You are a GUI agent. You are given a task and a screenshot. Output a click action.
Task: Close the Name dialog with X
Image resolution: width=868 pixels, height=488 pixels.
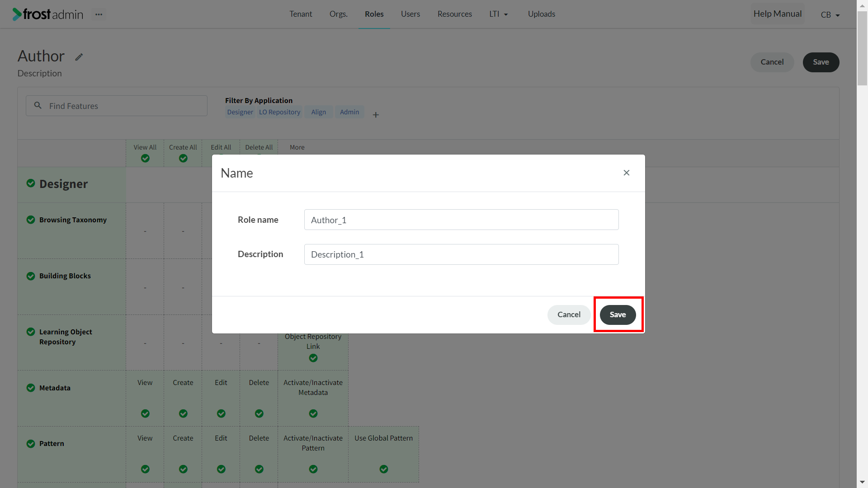(x=627, y=173)
